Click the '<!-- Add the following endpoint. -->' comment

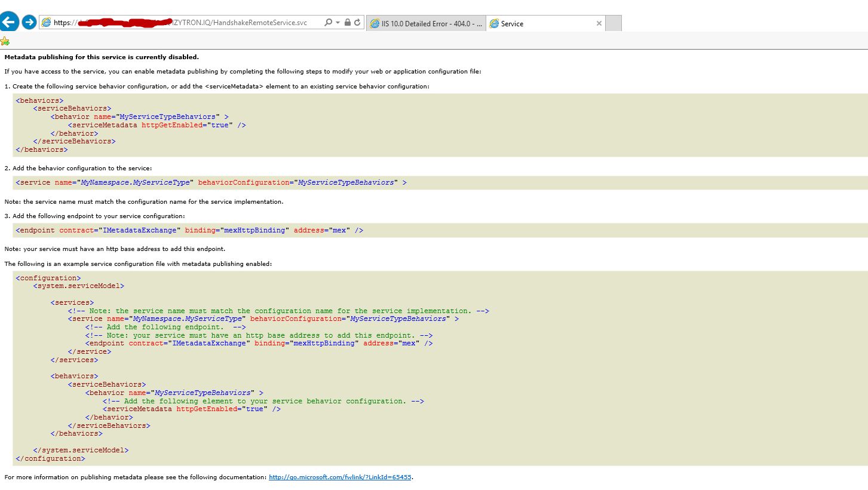(x=165, y=327)
